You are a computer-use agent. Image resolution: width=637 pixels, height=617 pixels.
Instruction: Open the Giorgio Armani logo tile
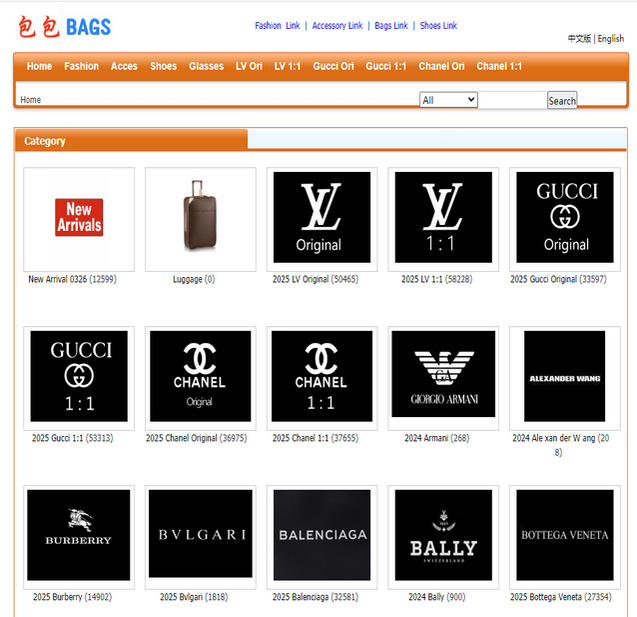pos(443,377)
